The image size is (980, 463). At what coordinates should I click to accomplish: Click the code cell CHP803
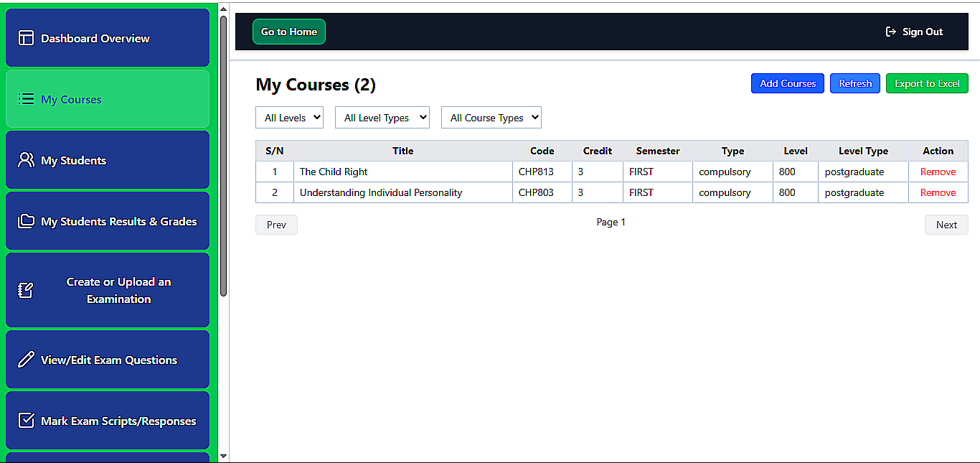[x=542, y=192]
